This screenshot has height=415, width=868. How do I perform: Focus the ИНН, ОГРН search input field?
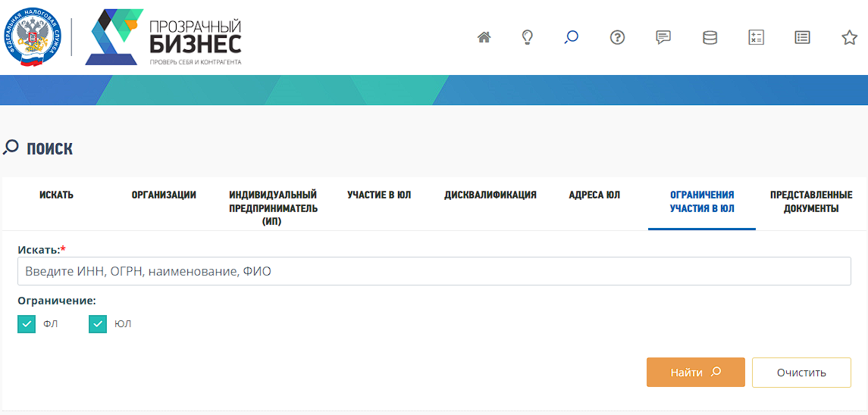[434, 271]
